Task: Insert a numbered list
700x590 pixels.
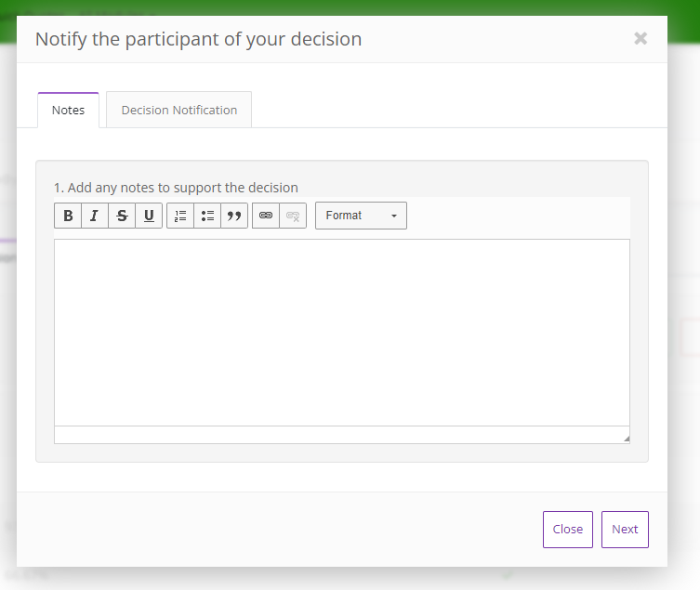Action: click(180, 216)
